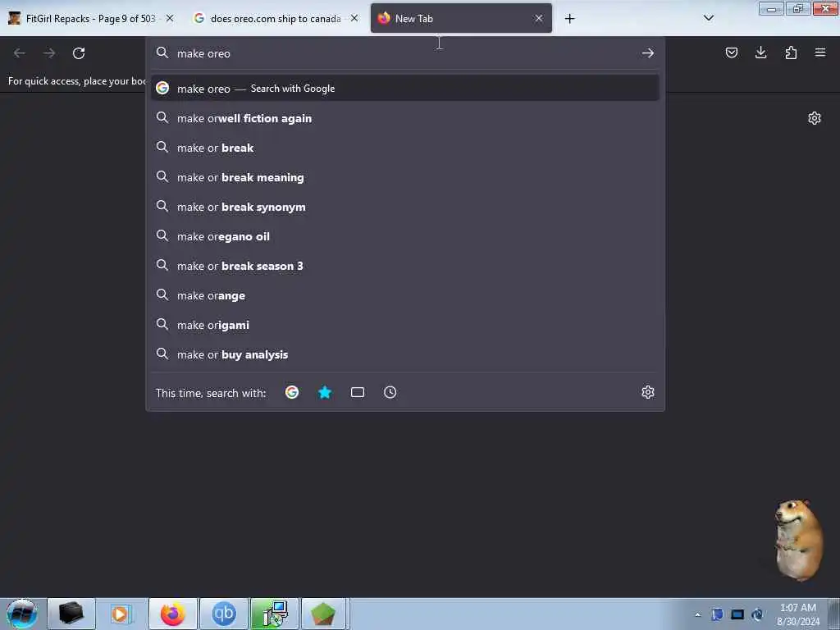The image size is (840, 630).
Task: Open the Downloads panel
Action: point(760,52)
